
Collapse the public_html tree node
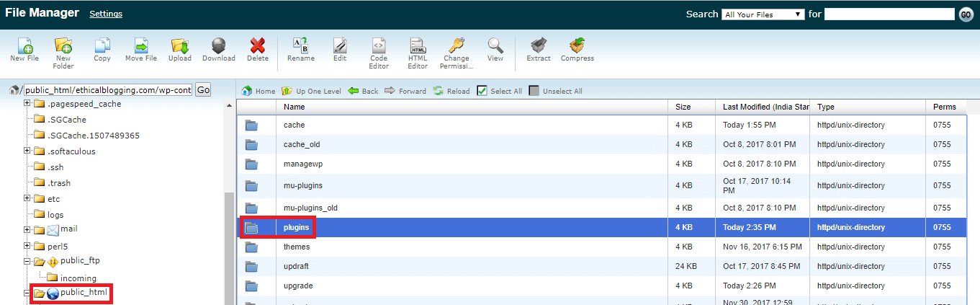point(27,293)
